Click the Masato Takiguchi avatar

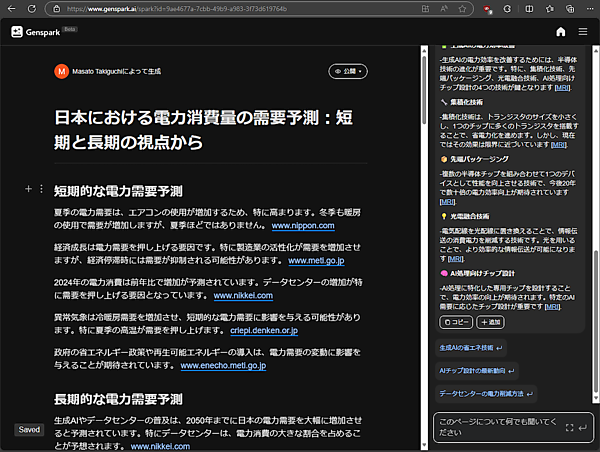(61, 72)
